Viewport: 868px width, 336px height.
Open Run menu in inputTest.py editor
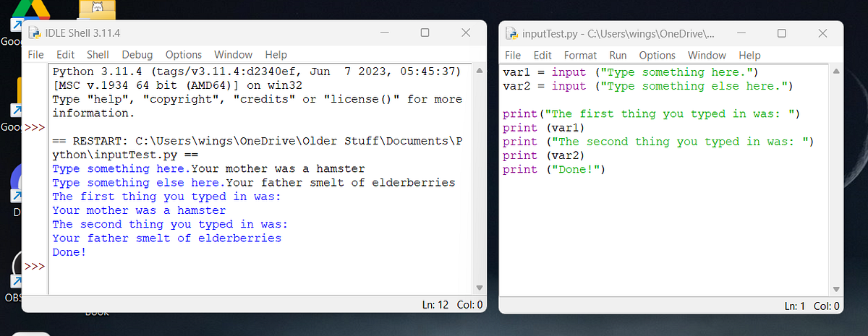pyautogui.click(x=618, y=55)
